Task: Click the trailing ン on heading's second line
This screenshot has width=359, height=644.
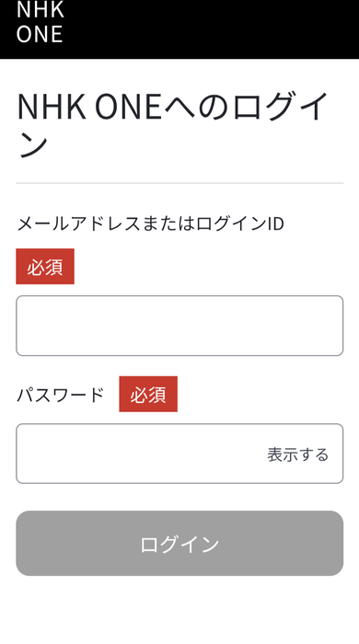Action: pos(33,145)
